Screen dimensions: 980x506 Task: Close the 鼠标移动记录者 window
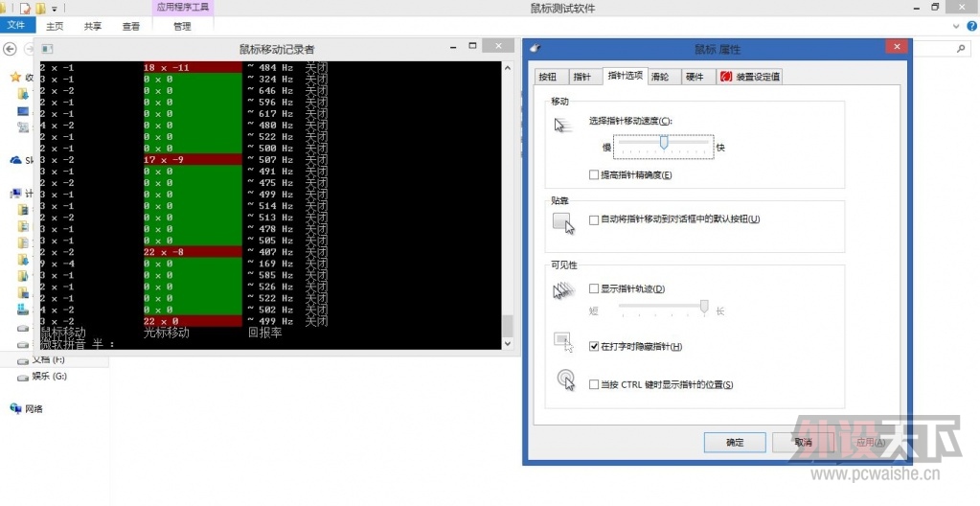(498, 46)
